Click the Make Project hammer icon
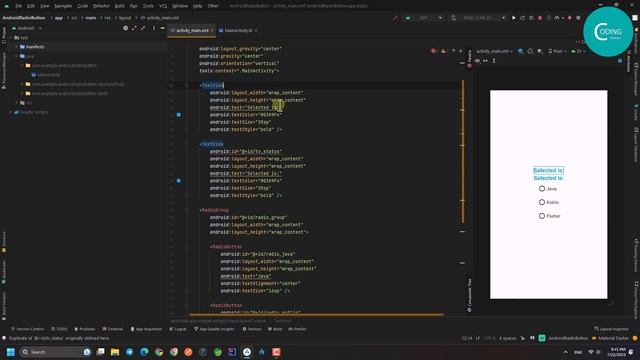This screenshot has height=360, width=640. click(x=395, y=18)
